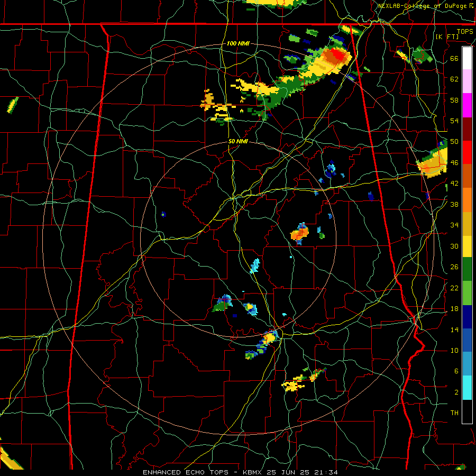Click the 38 legend value
Image resolution: width=476 pixels, height=476 pixels.
coord(454,205)
